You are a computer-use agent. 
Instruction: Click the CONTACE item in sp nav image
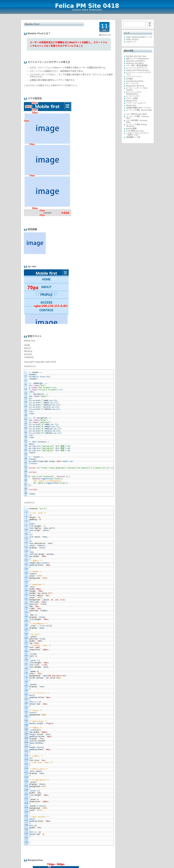46,310
